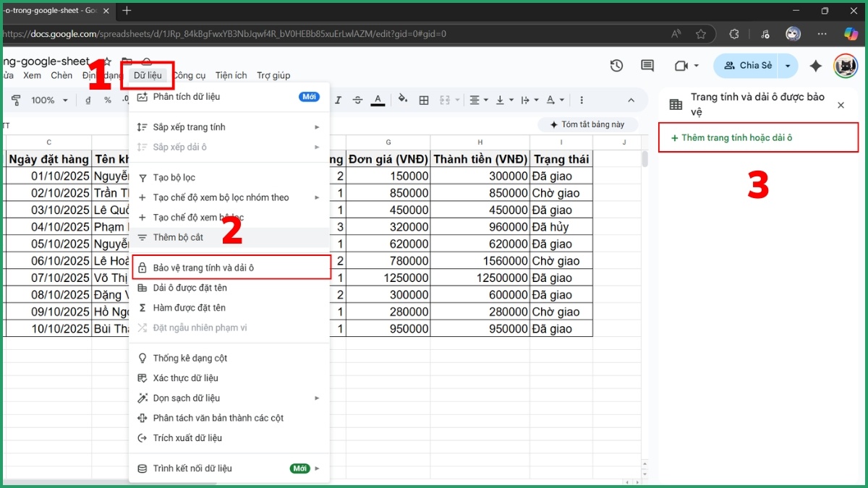Click the browser bookmark star
Screen dimensions: 868x488
[702, 33]
